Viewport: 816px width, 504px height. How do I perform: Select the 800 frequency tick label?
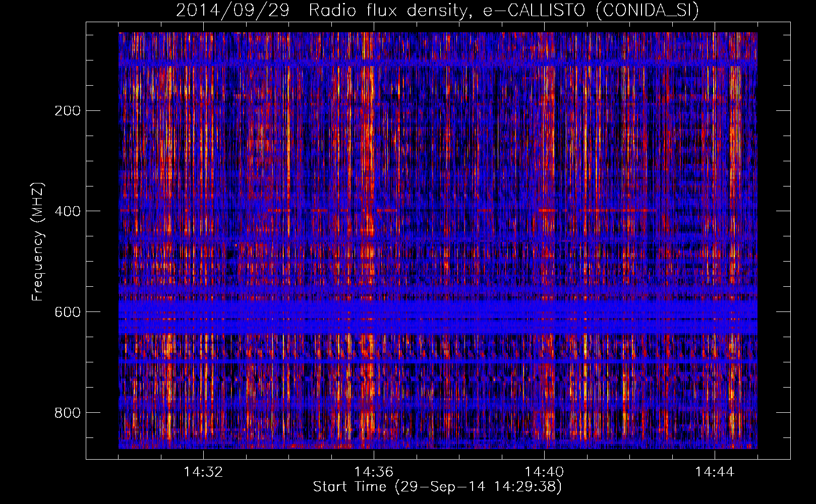point(68,413)
